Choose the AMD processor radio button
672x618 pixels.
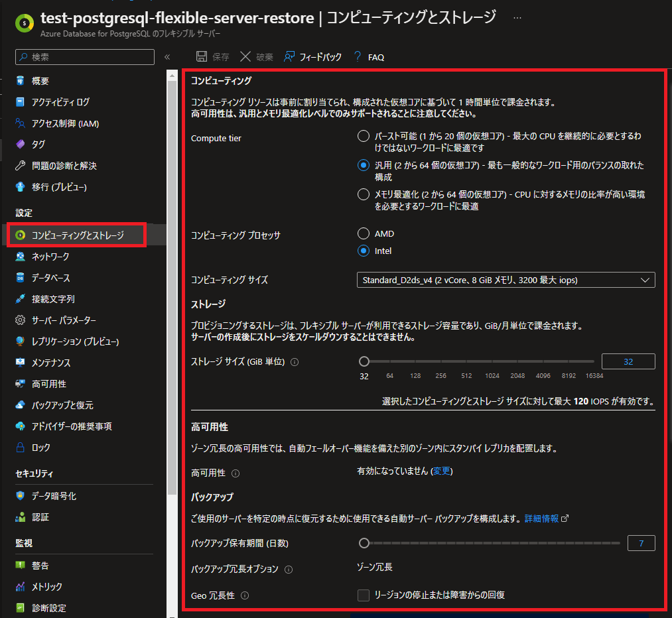(x=364, y=233)
